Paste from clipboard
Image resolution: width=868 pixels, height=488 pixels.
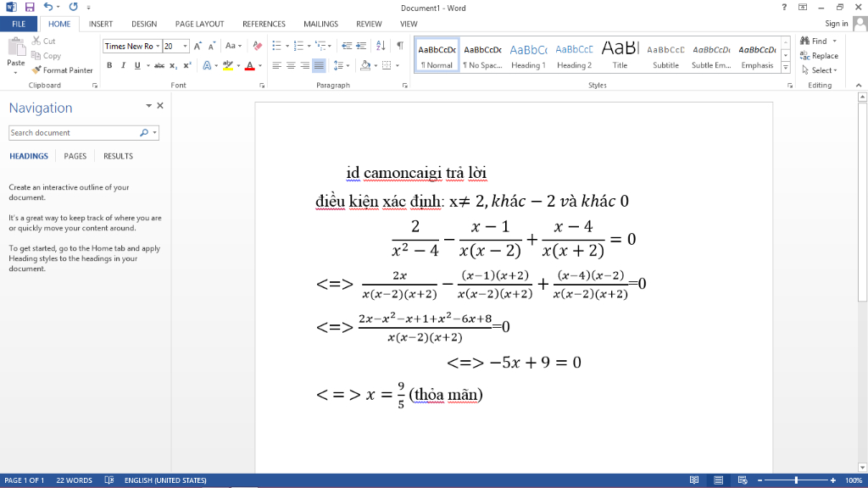click(x=16, y=56)
